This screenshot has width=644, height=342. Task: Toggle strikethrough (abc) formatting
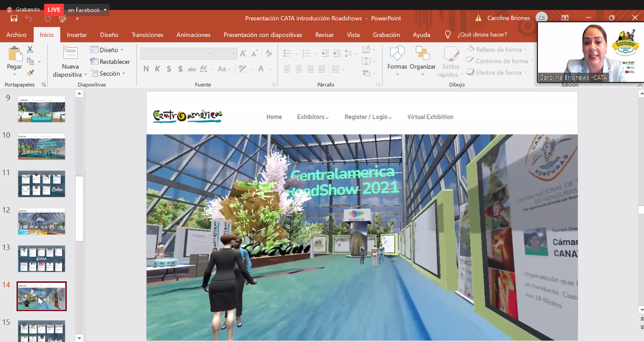[192, 69]
